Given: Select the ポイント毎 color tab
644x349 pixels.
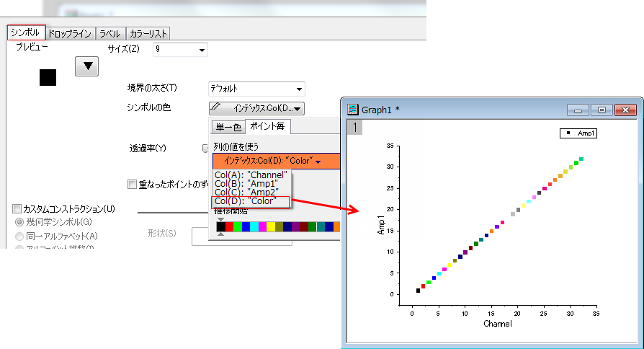Looking at the screenshot, I should 267,126.
